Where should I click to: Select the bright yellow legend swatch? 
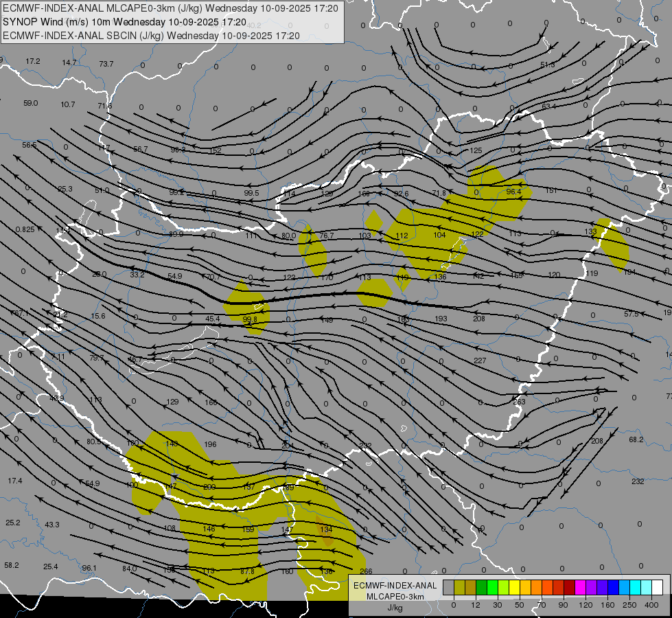(x=515, y=588)
